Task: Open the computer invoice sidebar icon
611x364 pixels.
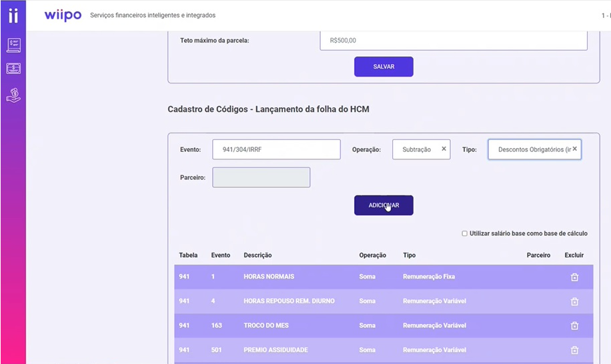Action: [x=13, y=45]
